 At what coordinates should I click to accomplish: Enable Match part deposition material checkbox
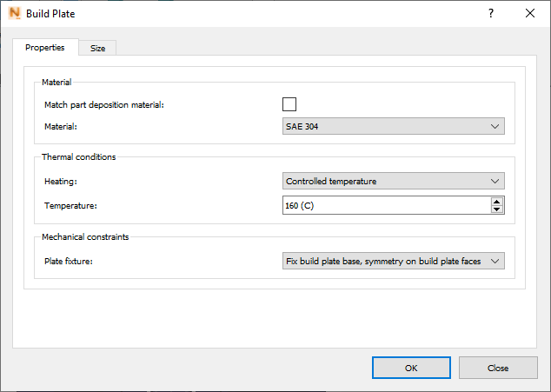click(289, 104)
